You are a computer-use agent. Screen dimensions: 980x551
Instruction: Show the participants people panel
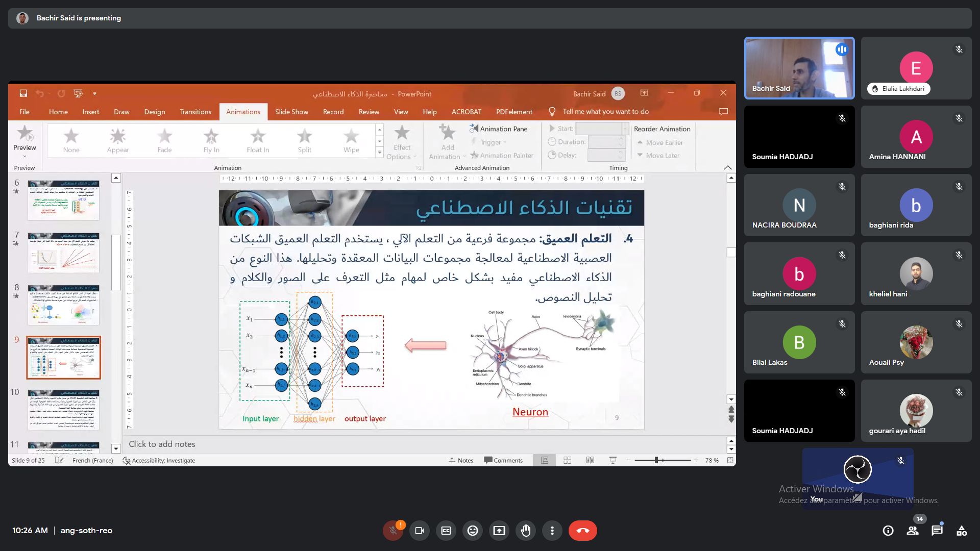913,531
